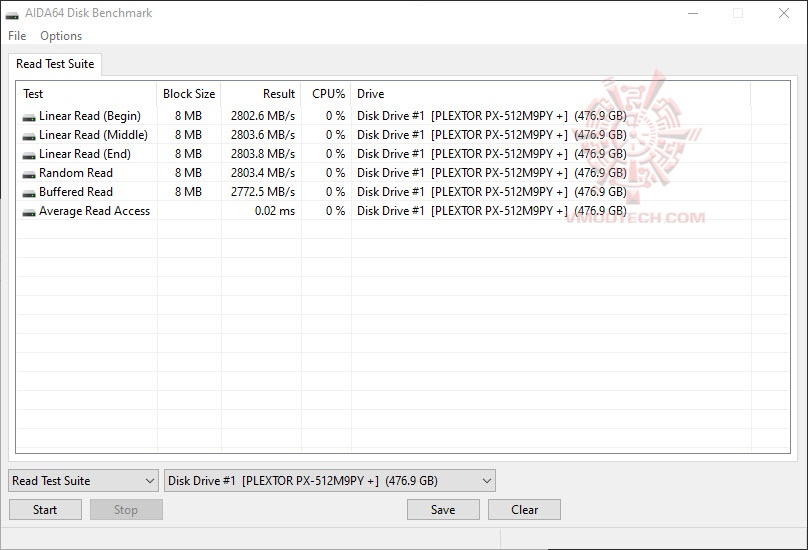Image resolution: width=808 pixels, height=550 pixels.
Task: Select the Linear Read (Begin) row label
Action: pyautogui.click(x=90, y=116)
